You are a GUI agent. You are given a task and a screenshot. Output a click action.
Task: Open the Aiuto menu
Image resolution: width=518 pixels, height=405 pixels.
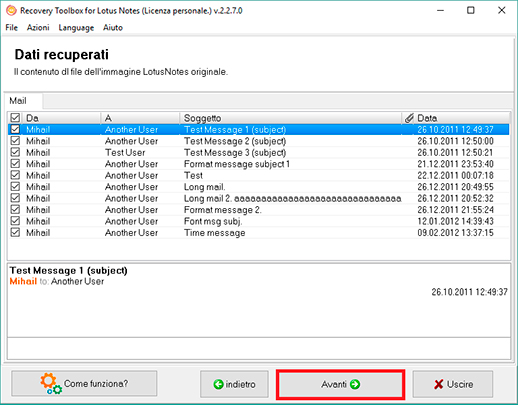pos(113,28)
